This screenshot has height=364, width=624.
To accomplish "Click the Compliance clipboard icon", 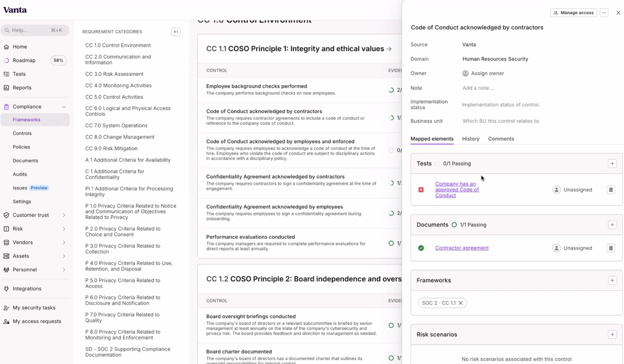I will pyautogui.click(x=6, y=107).
